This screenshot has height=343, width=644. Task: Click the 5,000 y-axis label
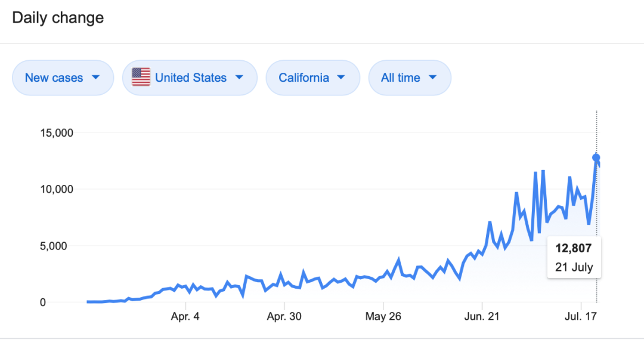(58, 246)
